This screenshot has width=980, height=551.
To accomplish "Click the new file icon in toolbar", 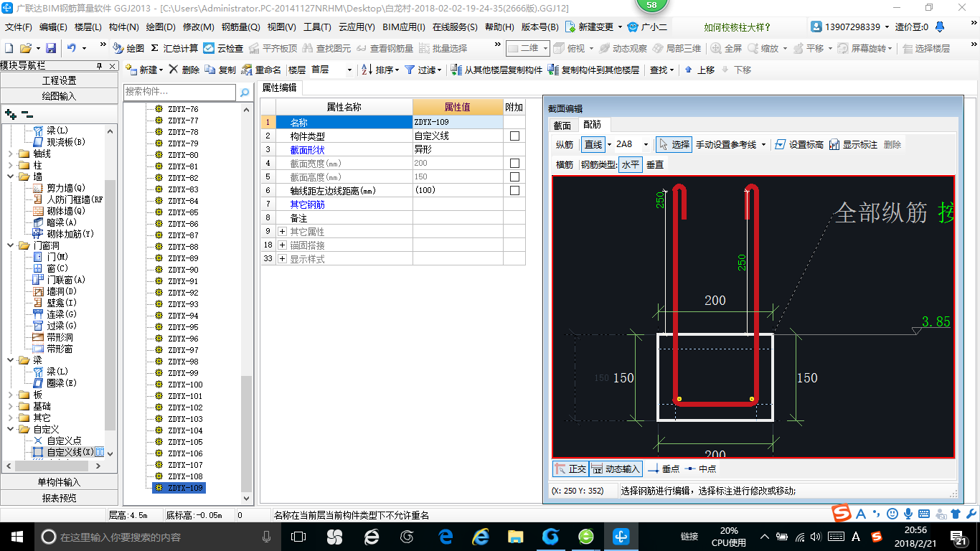I will 9,48.
